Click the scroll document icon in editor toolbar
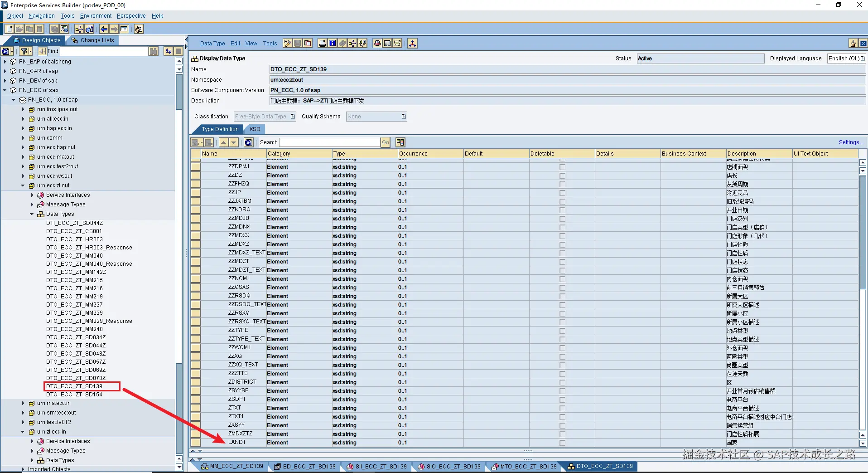Image resolution: width=868 pixels, height=473 pixels. click(397, 44)
